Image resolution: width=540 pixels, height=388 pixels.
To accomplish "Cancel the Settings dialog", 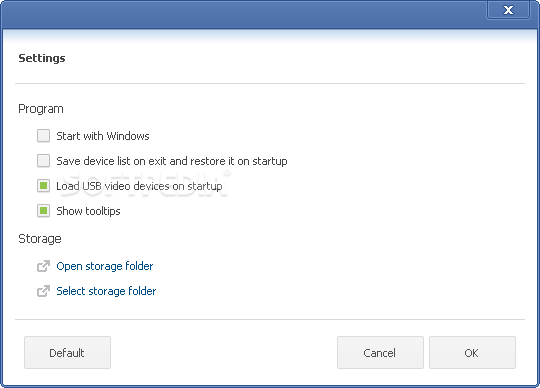I will [380, 353].
